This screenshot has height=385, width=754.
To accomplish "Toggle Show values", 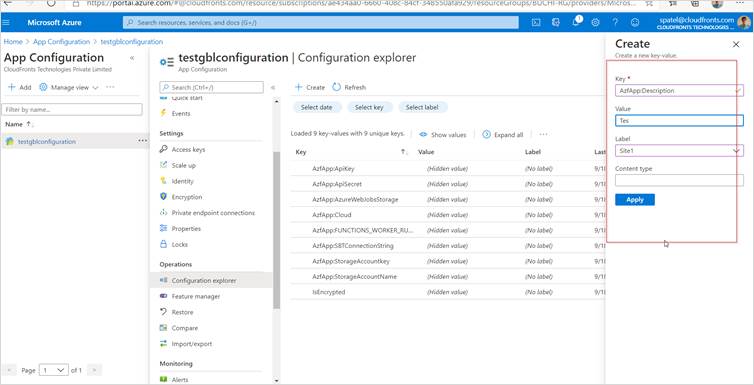I will click(x=443, y=135).
